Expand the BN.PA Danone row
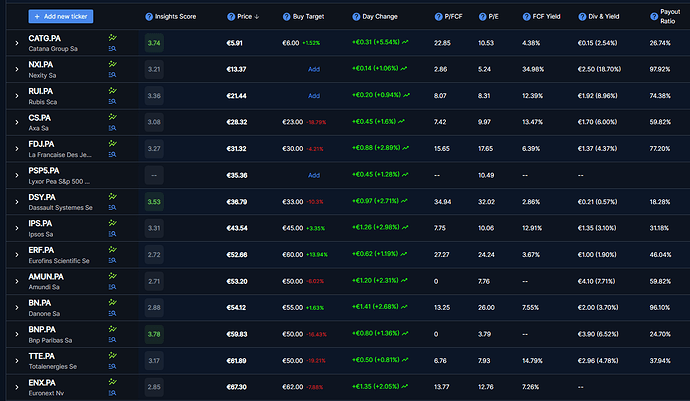Viewport: 690px width, 401px height. click(x=17, y=308)
